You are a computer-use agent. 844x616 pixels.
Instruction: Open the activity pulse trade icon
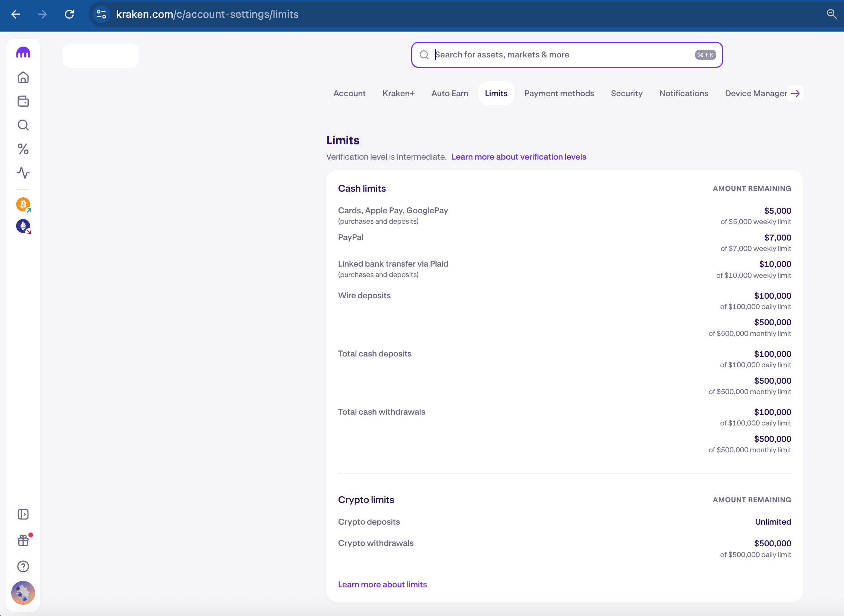point(23,173)
